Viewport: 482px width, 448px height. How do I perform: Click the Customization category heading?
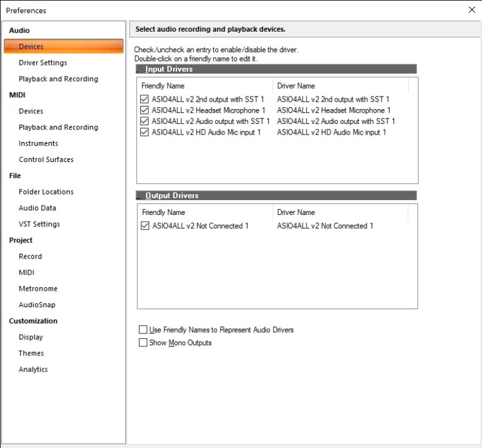point(33,321)
